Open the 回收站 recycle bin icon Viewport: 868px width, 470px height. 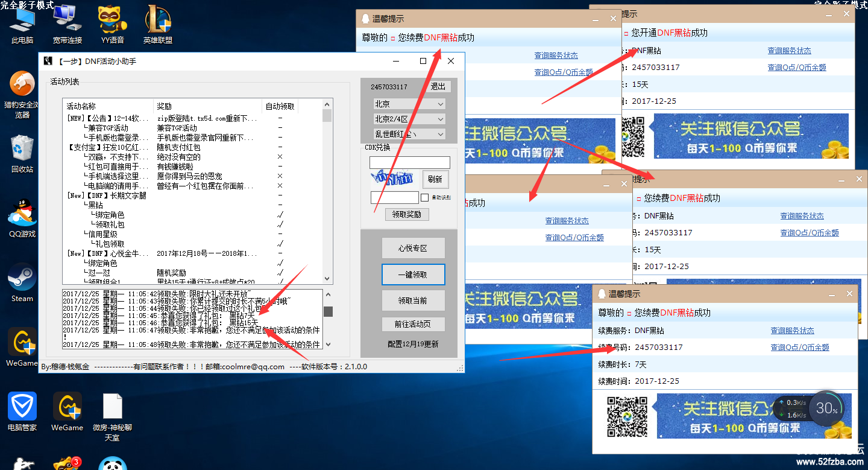pyautogui.click(x=22, y=154)
